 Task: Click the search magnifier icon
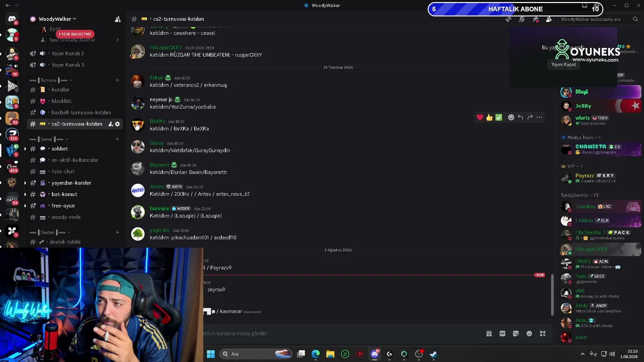[635, 19]
